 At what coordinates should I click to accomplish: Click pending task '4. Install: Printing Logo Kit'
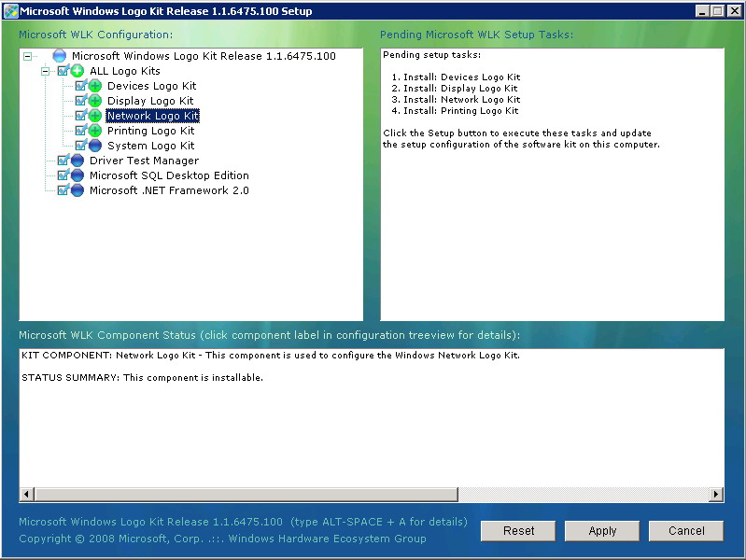[455, 110]
